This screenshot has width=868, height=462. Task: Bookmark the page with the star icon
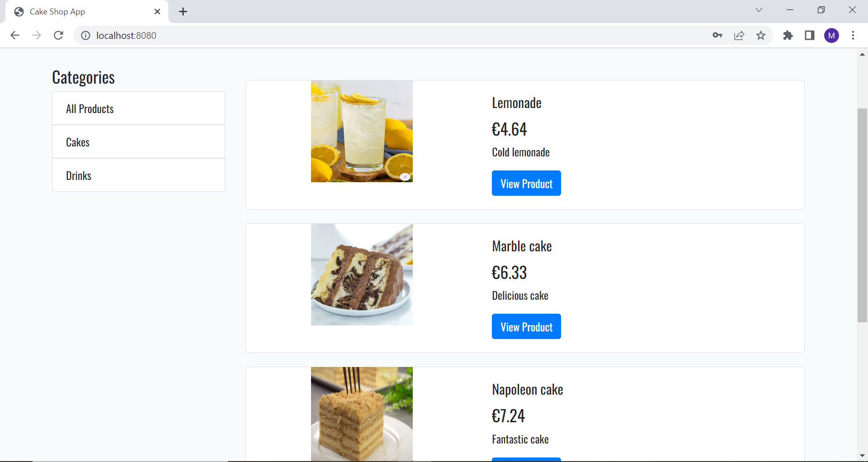coord(761,35)
